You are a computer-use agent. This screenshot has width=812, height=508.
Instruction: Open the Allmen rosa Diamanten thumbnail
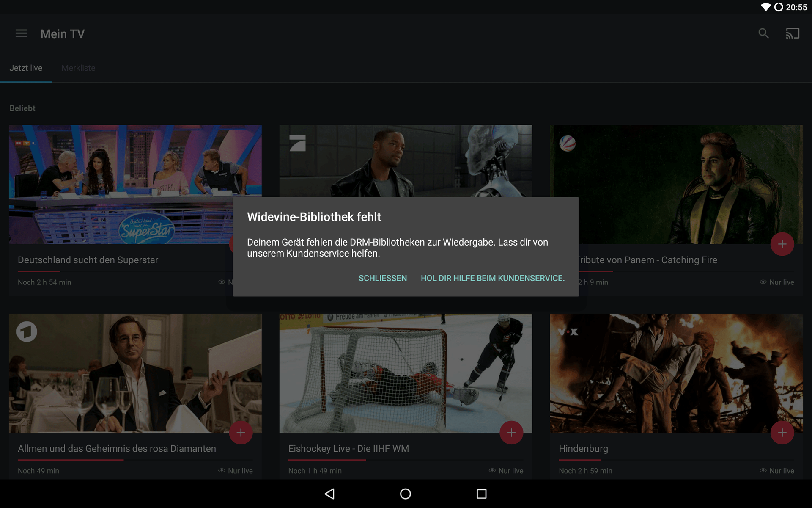pyautogui.click(x=135, y=373)
